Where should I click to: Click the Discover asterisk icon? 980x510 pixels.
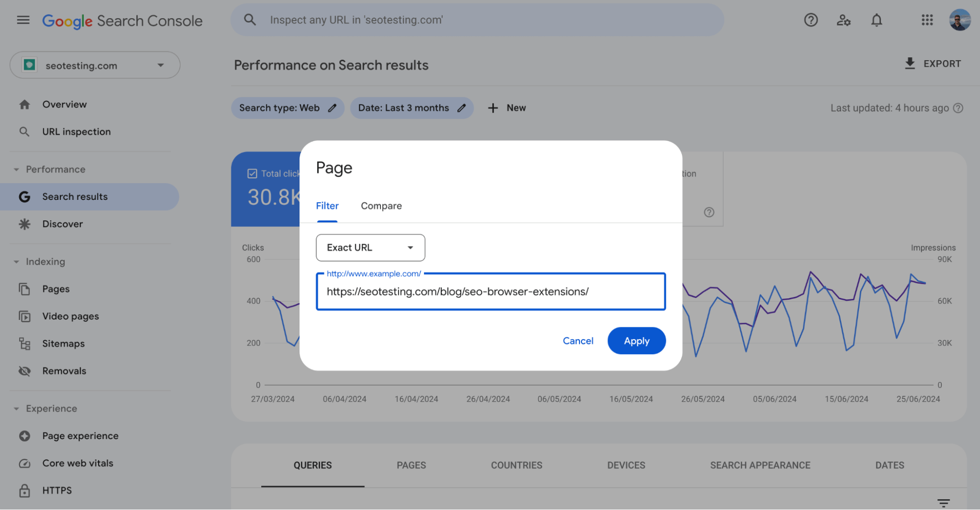tap(25, 224)
